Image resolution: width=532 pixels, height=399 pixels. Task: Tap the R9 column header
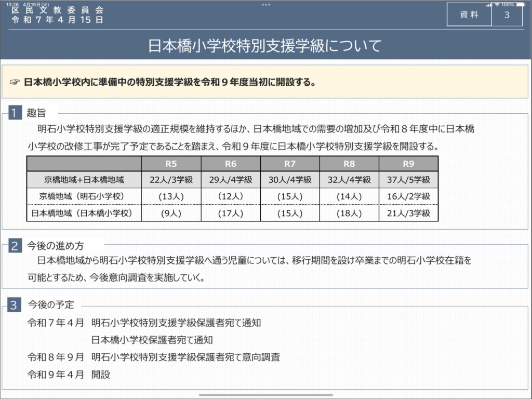tap(408, 164)
